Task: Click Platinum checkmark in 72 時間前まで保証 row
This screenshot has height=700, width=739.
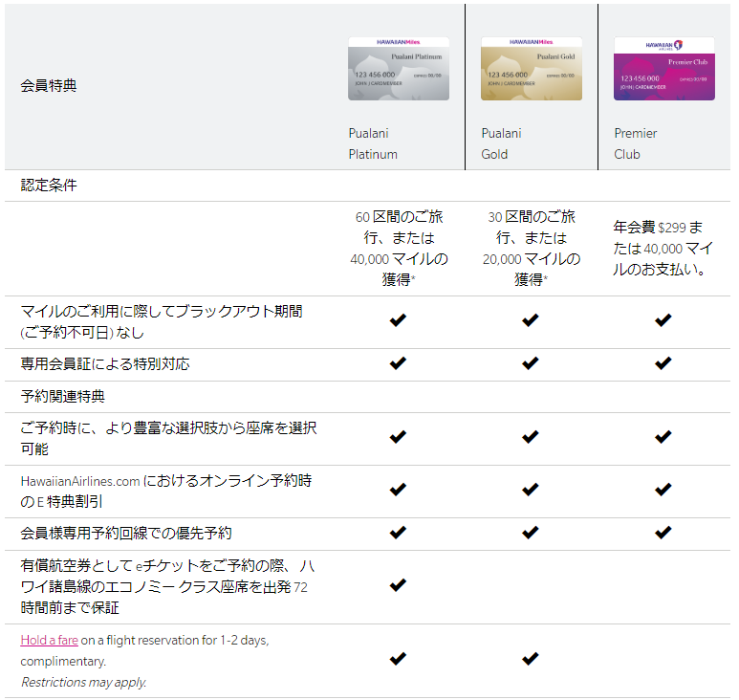Action: [398, 585]
